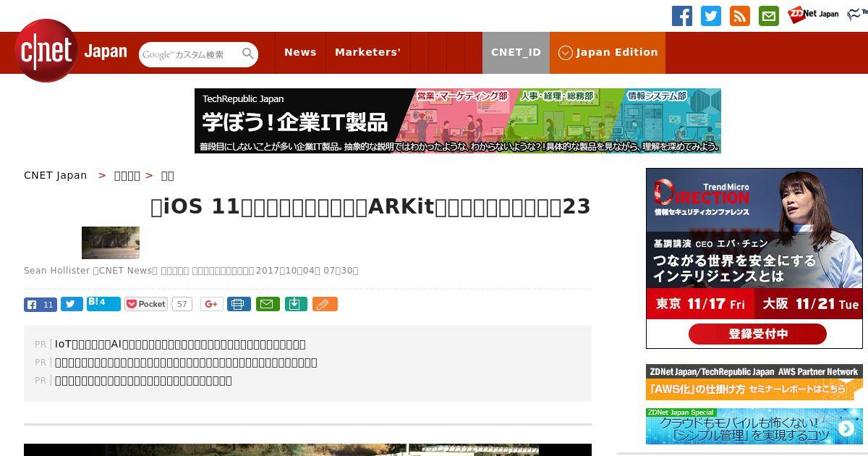Click the iOS 11 ARKit article headline
The image size is (868, 456).
coord(370,206)
